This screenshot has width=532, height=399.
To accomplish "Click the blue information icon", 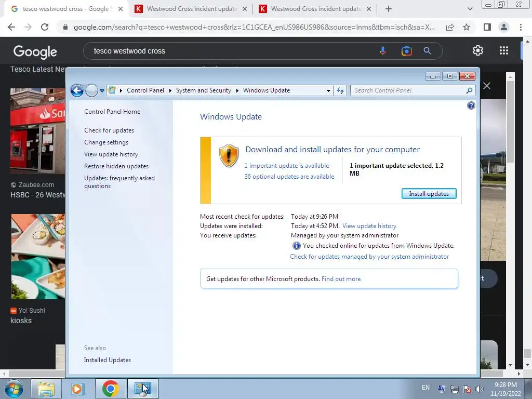I will tap(296, 246).
